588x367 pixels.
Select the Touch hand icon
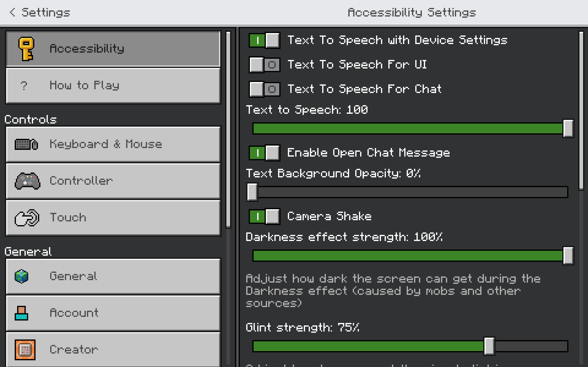point(27,218)
